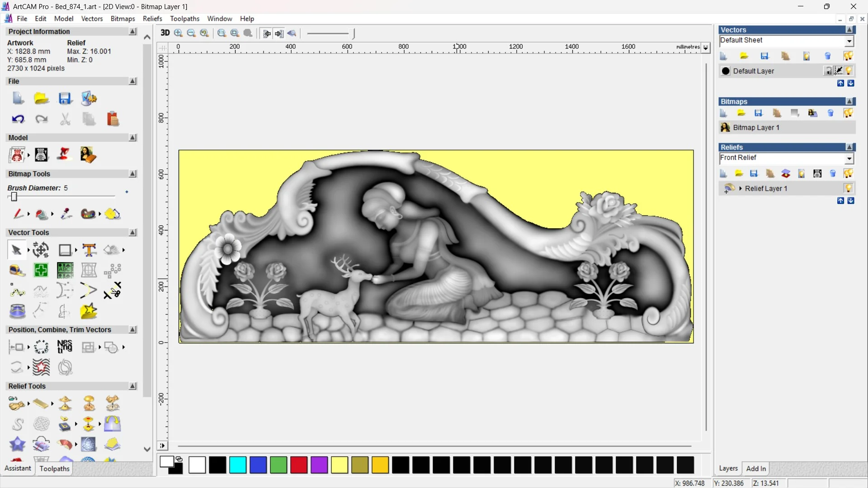Select the Nesting tool icon
The width and height of the screenshot is (868, 488).
coord(65,347)
